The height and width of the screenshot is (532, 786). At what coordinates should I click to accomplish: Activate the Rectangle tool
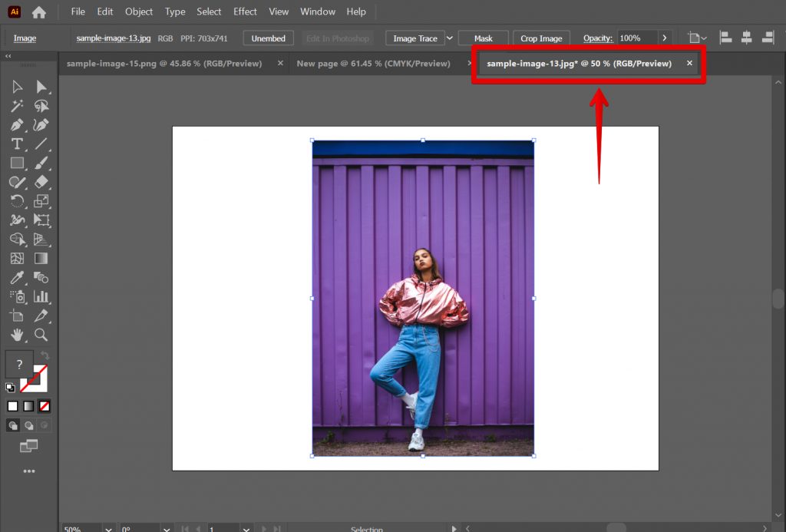17,163
